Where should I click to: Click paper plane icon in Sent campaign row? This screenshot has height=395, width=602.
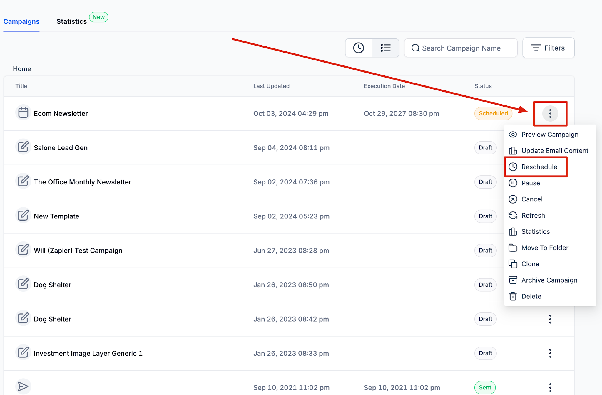point(23,387)
